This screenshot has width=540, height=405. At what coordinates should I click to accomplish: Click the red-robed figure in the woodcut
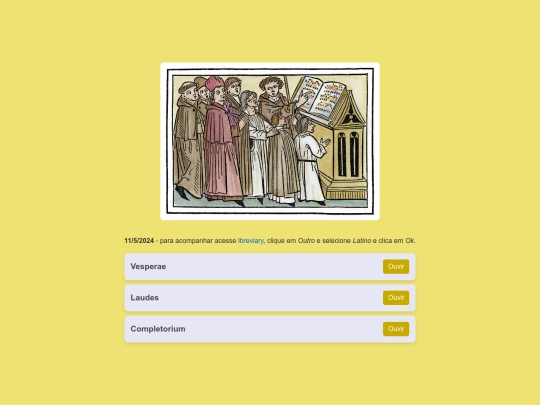pyautogui.click(x=220, y=141)
